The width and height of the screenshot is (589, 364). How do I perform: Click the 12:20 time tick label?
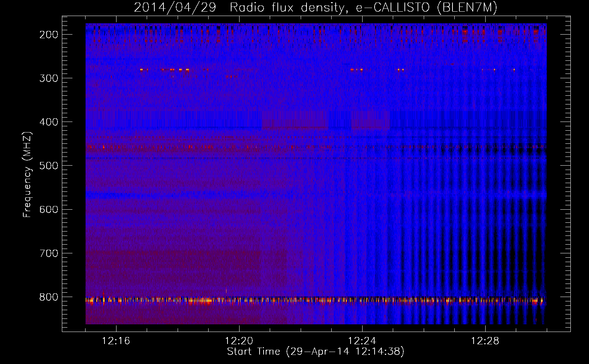tap(239, 341)
